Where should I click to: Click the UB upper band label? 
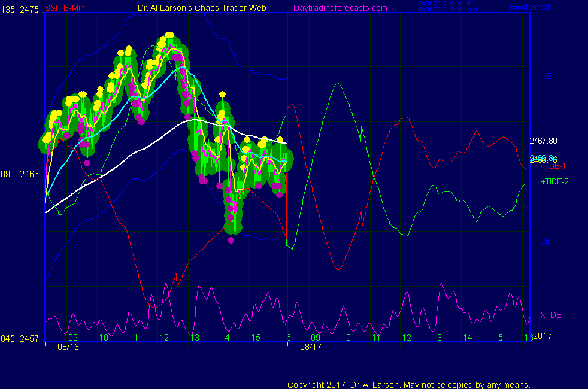(546, 77)
